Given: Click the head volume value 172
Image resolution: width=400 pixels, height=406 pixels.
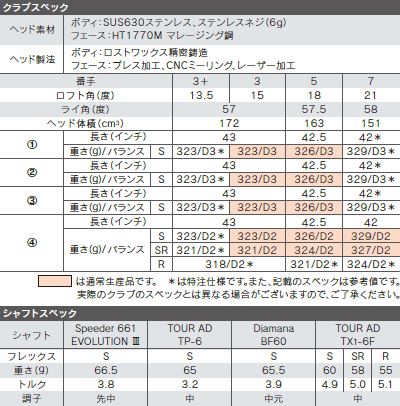Looking at the screenshot, I should coord(229,123).
